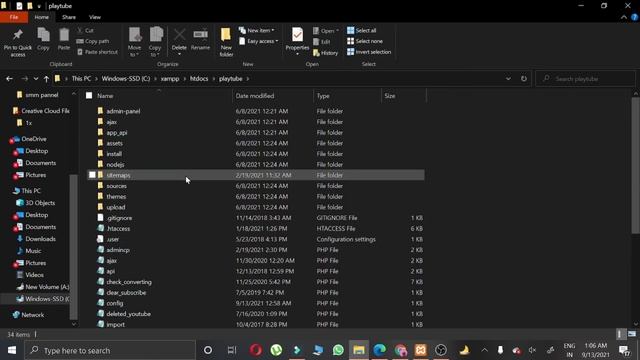640x360 pixels.
Task: Open the Move to ribbon button
Action: tap(134, 42)
